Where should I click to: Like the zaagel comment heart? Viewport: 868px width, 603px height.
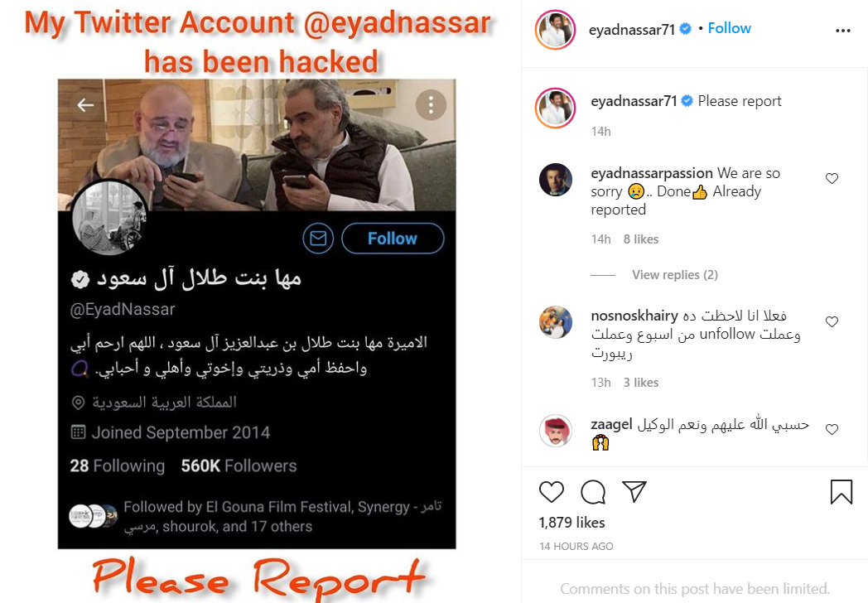click(832, 429)
